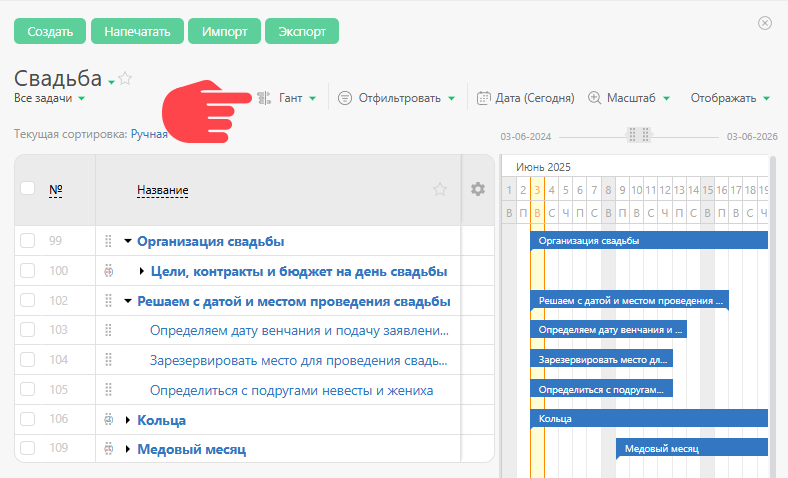Check the box for row 99
Viewport: 788px width, 478px height.
(x=27, y=241)
